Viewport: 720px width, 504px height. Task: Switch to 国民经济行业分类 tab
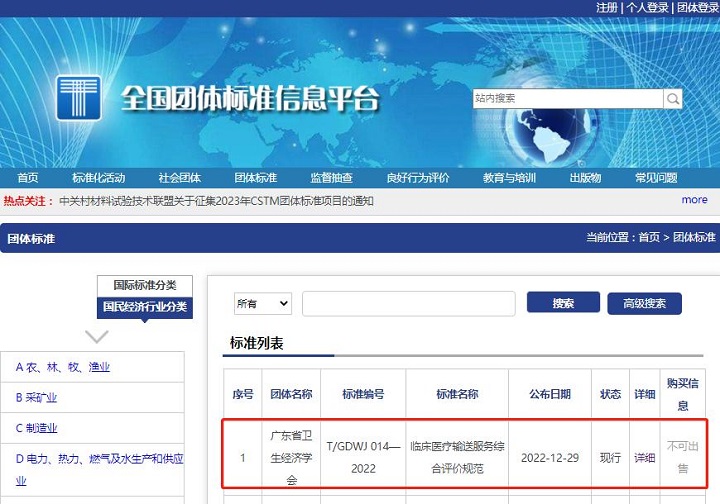145,307
